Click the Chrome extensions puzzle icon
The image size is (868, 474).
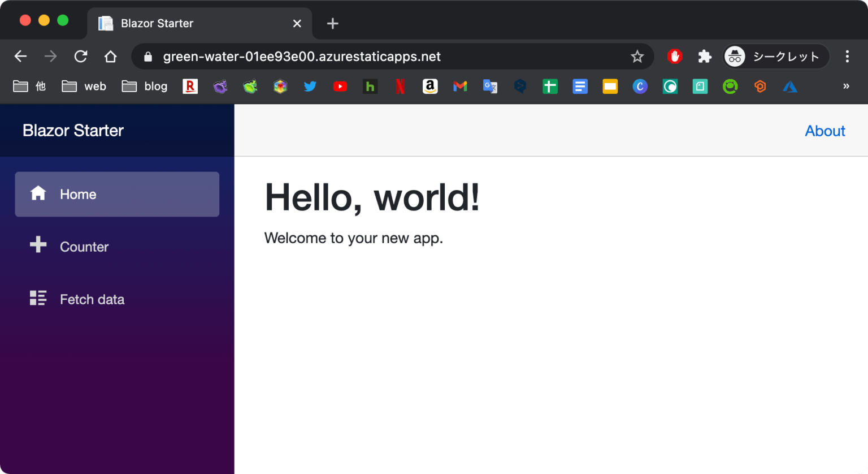click(704, 56)
